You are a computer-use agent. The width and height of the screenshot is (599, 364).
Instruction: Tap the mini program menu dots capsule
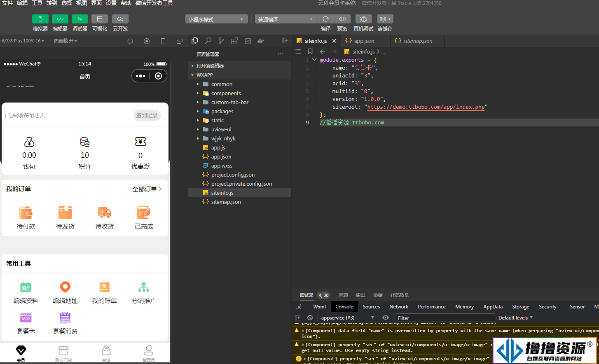[x=140, y=76]
